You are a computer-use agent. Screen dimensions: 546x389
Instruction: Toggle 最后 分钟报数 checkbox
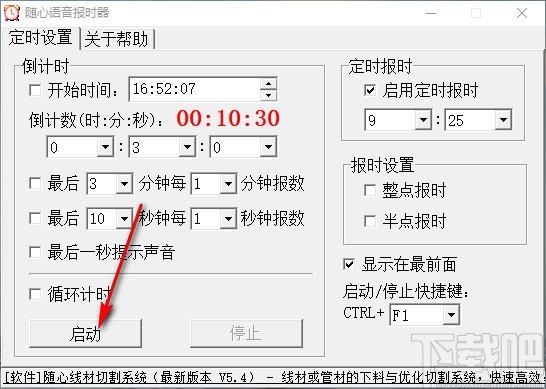pyautogui.click(x=35, y=183)
